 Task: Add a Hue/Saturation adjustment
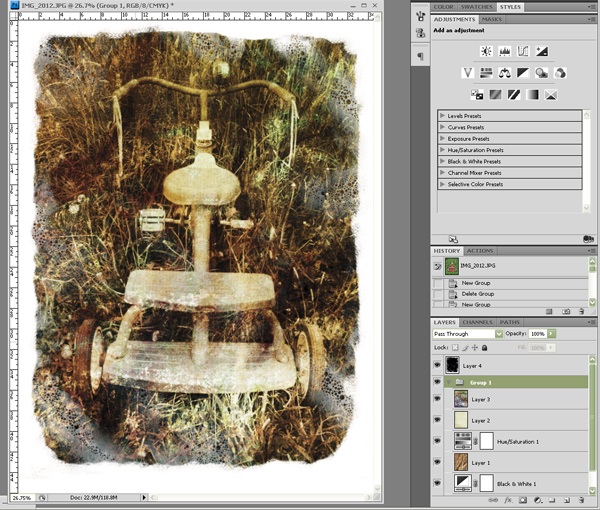[486, 73]
